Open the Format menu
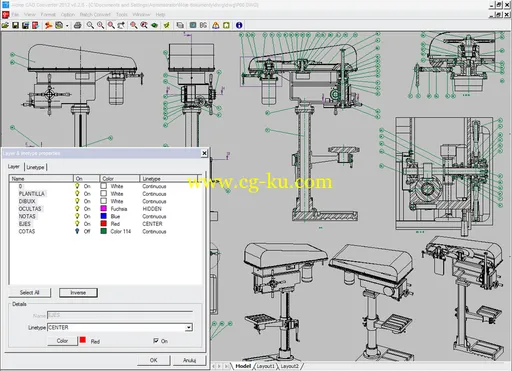This screenshot has height=371, width=512. 48,15
